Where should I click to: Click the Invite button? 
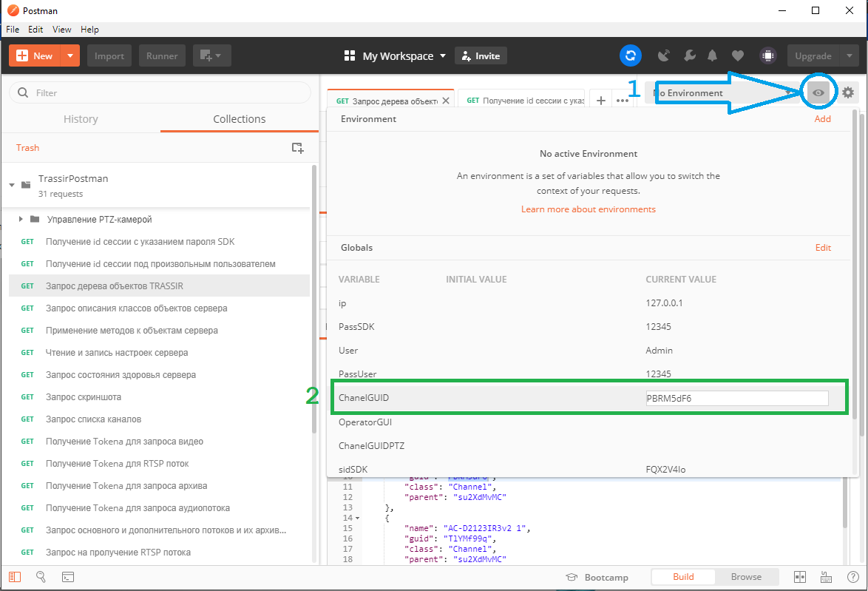(x=481, y=55)
